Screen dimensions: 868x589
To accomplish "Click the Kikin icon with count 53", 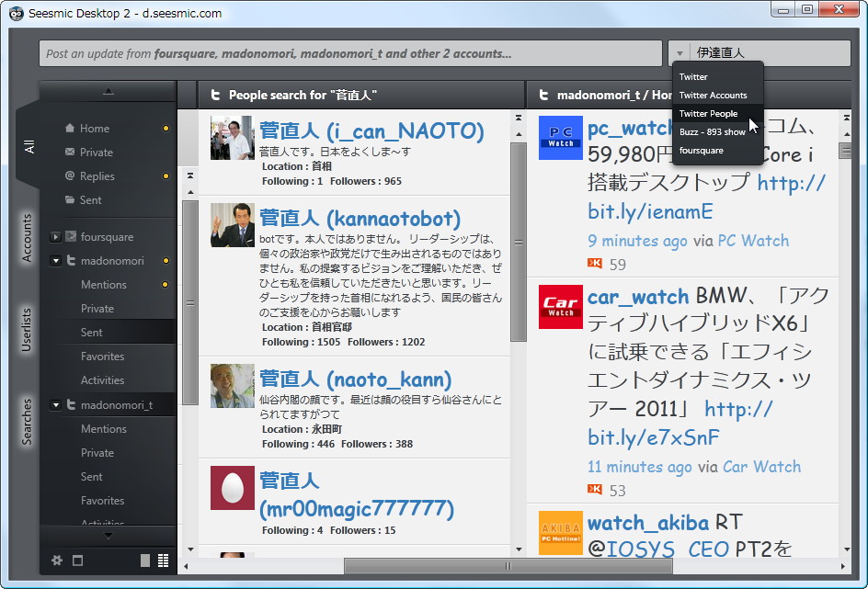I will click(595, 489).
